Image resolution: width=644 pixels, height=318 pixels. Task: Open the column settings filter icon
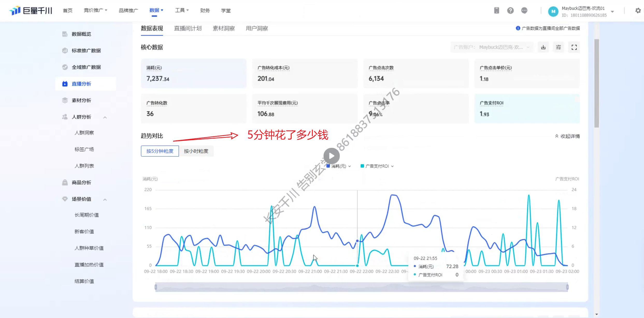point(559,47)
